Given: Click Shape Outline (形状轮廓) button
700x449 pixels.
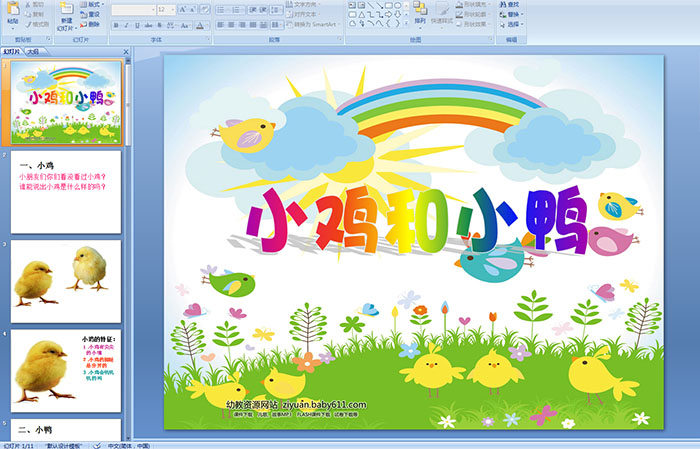Looking at the screenshot, I should click(474, 14).
